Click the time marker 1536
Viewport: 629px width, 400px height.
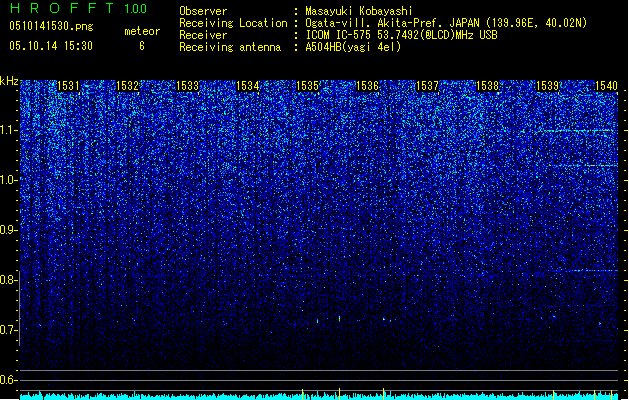point(367,86)
